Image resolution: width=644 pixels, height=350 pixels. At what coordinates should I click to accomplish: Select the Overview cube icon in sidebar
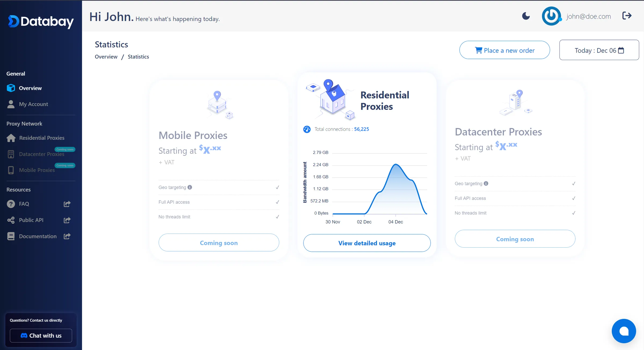pyautogui.click(x=11, y=88)
